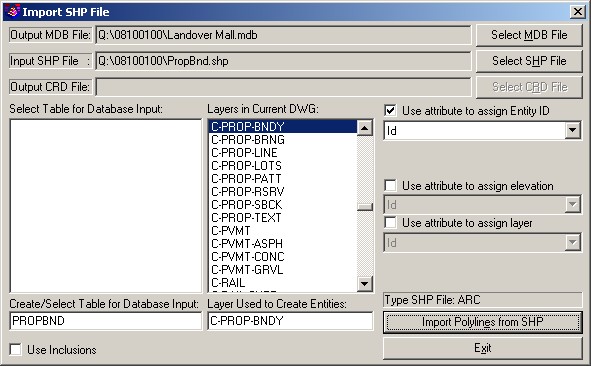Click the Output CRD File label
This screenshot has height=366, width=591.
51,87
